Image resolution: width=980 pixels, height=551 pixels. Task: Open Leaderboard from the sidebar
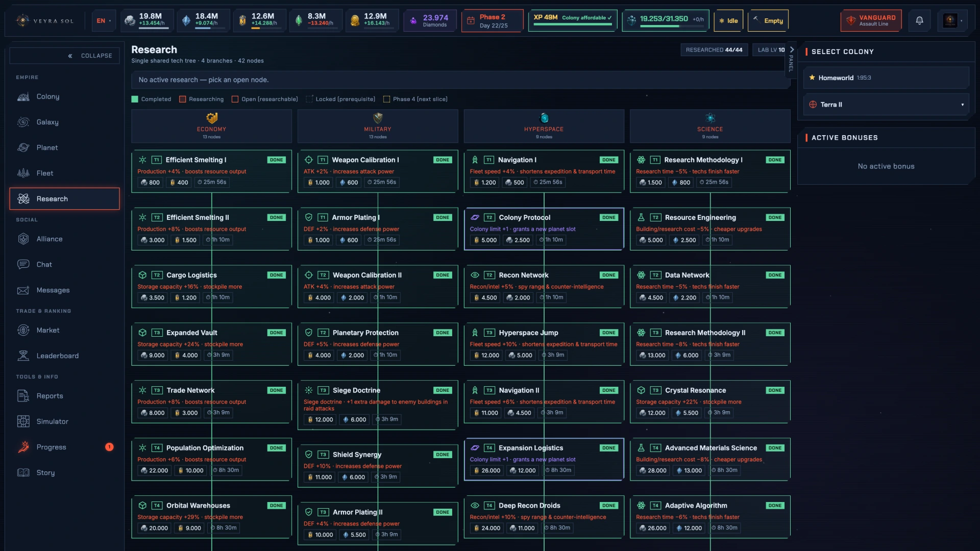click(x=65, y=356)
